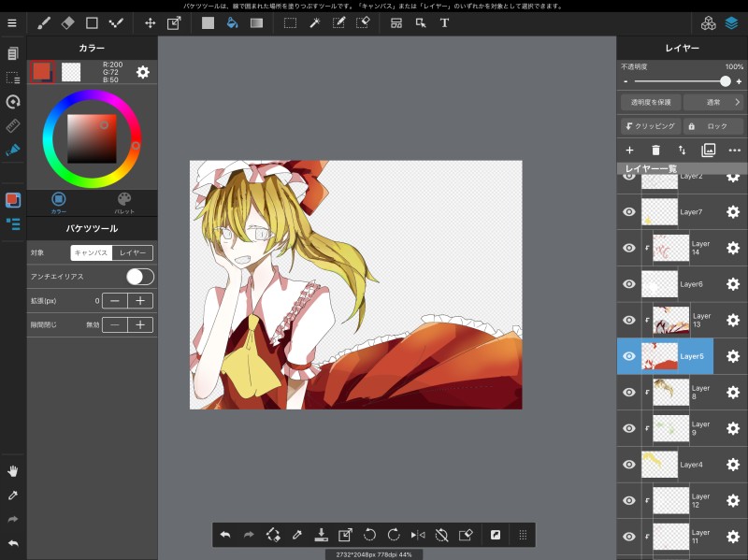Select the Fill rectangle tool
The width and height of the screenshot is (748, 560).
pyautogui.click(x=208, y=22)
